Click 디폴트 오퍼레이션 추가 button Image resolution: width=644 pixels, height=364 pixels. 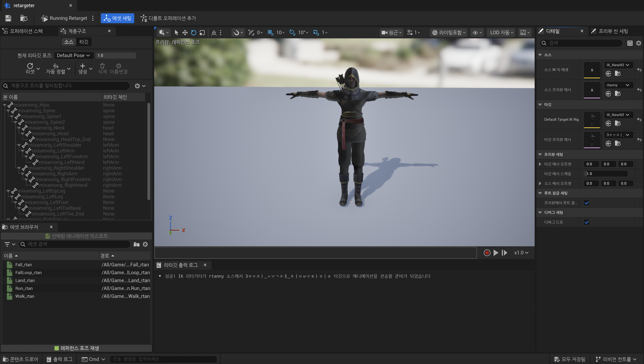pyautogui.click(x=168, y=18)
